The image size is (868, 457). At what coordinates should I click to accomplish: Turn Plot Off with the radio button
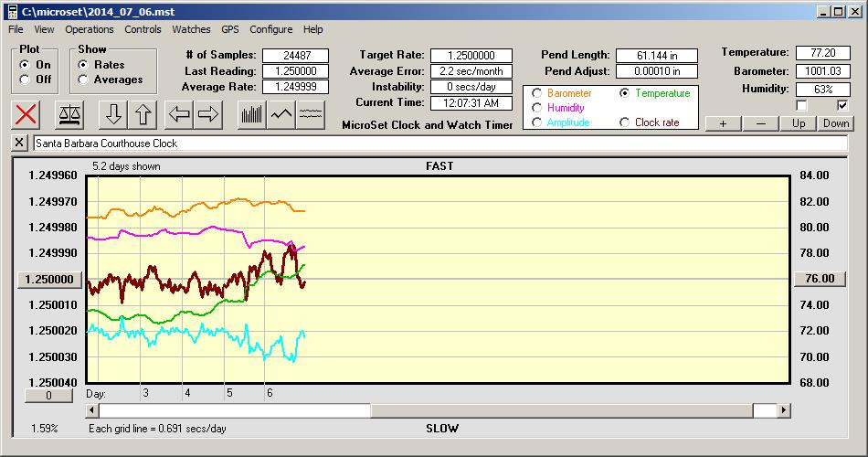(25, 80)
